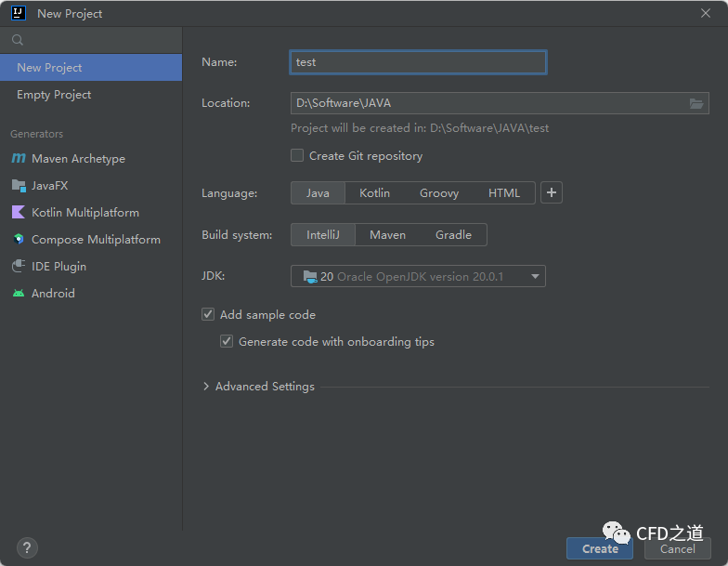Uncheck Add sample code
This screenshot has height=566, width=728.
208,314
